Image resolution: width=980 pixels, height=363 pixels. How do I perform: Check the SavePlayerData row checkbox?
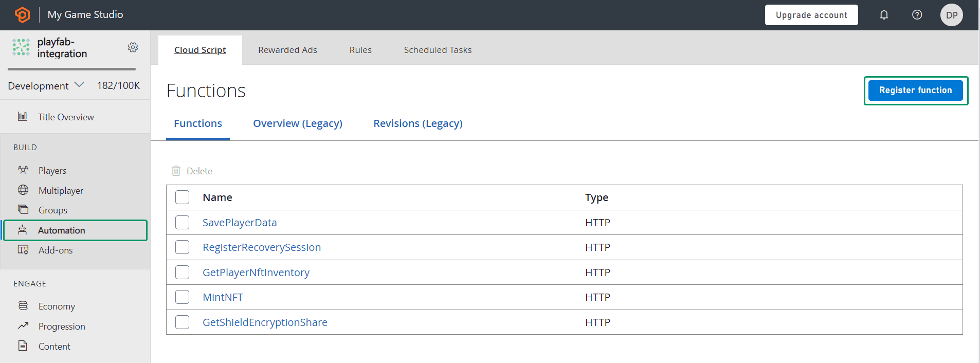click(182, 222)
